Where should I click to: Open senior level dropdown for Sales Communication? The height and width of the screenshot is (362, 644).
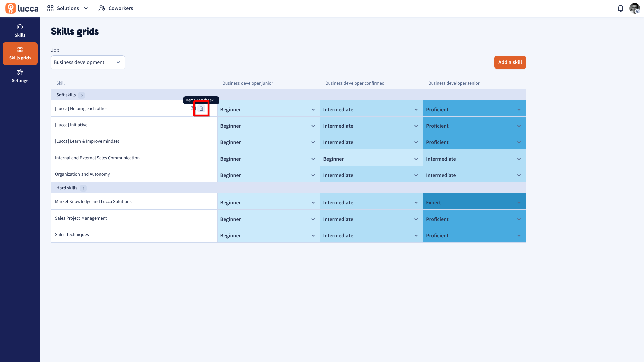click(x=474, y=158)
